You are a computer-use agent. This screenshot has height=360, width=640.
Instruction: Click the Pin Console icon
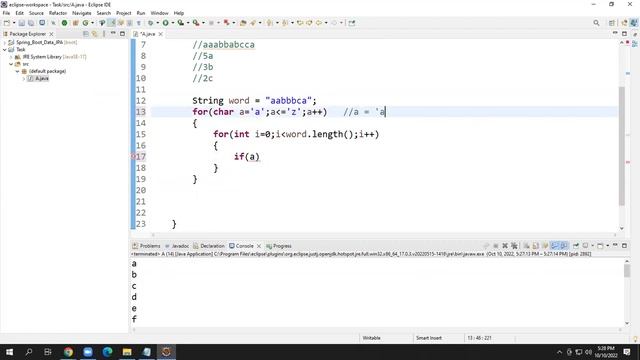[576, 246]
